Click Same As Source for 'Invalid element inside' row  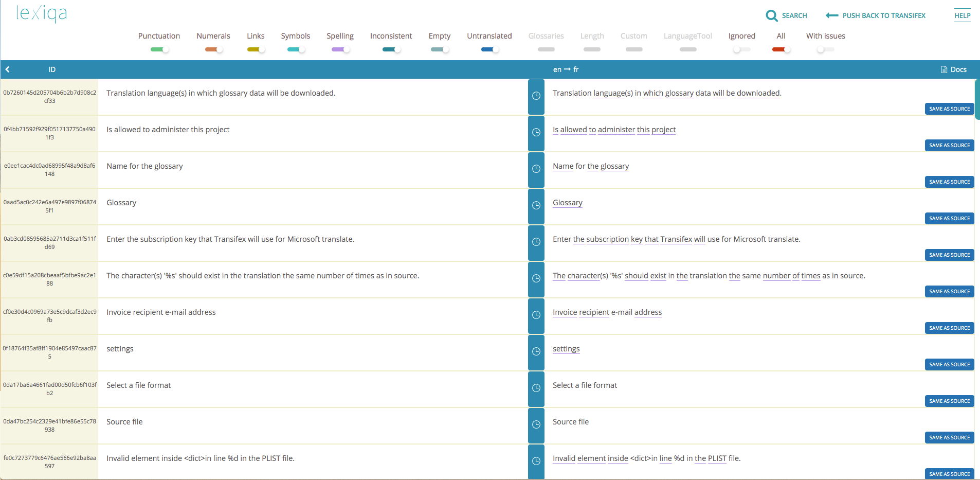pos(949,474)
